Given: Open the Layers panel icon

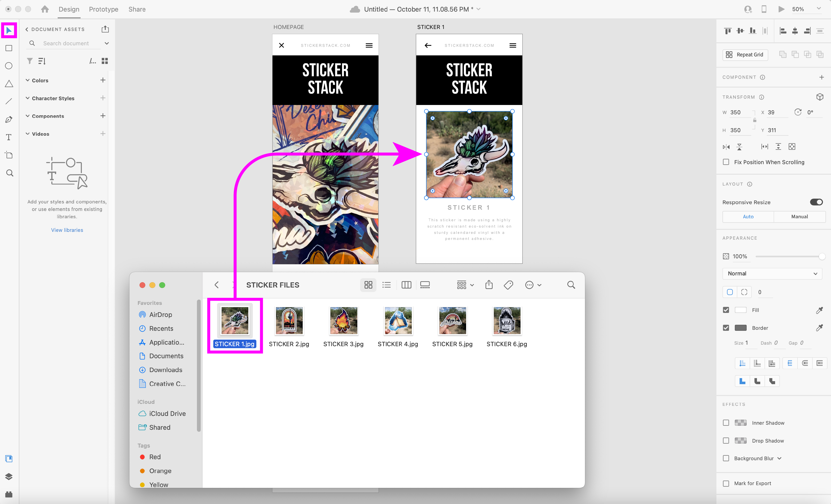Looking at the screenshot, I should pyautogui.click(x=9, y=476).
